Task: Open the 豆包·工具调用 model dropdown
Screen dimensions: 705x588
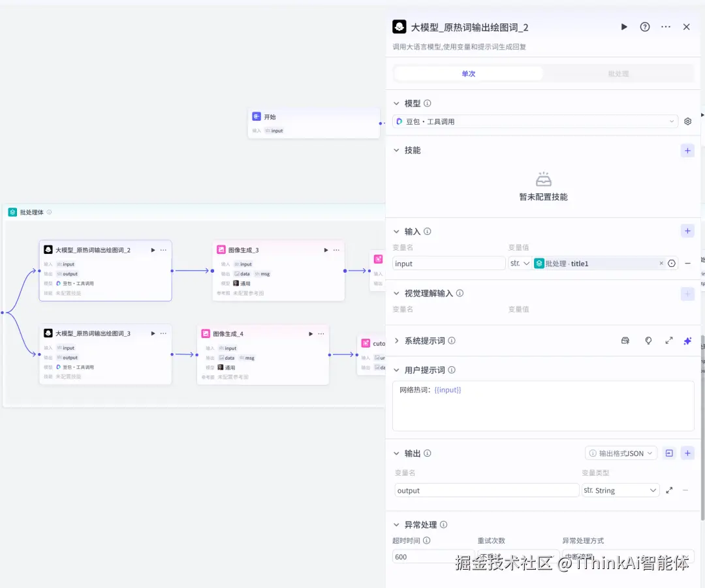Action: [x=535, y=121]
